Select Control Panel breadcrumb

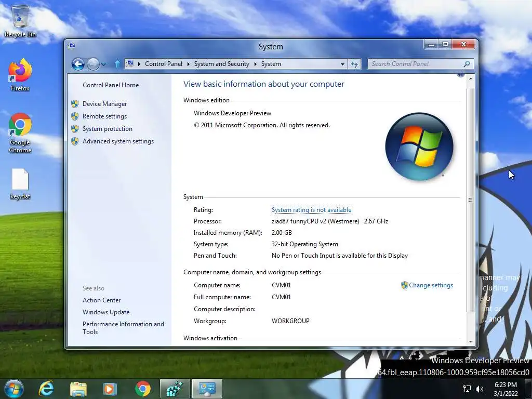tap(164, 64)
